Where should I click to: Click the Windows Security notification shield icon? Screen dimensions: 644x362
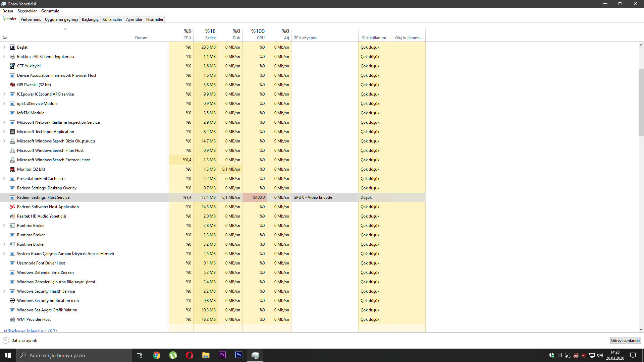click(12, 301)
